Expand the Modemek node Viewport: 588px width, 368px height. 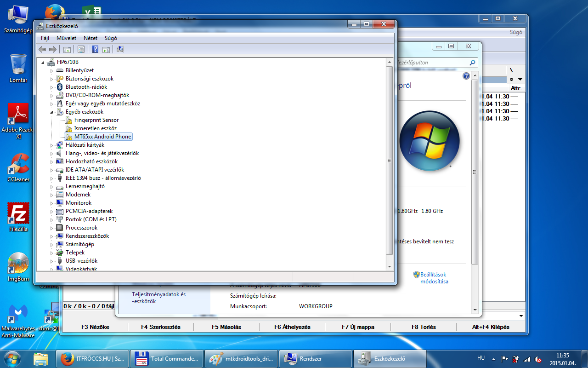coord(52,195)
